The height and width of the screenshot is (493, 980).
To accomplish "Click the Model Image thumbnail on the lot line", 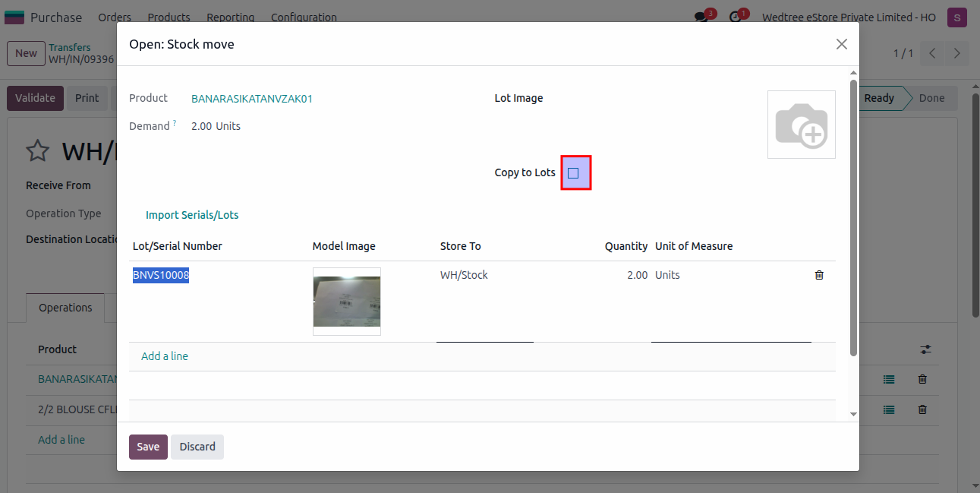I will [347, 301].
